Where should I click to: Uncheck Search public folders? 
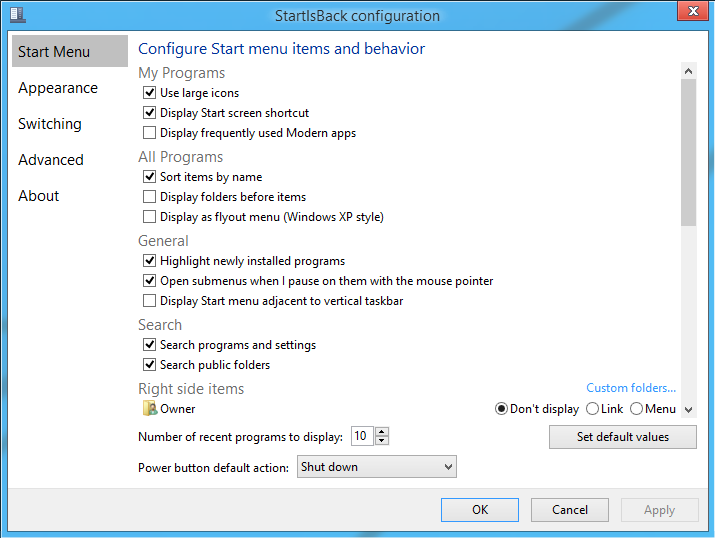[149, 364]
